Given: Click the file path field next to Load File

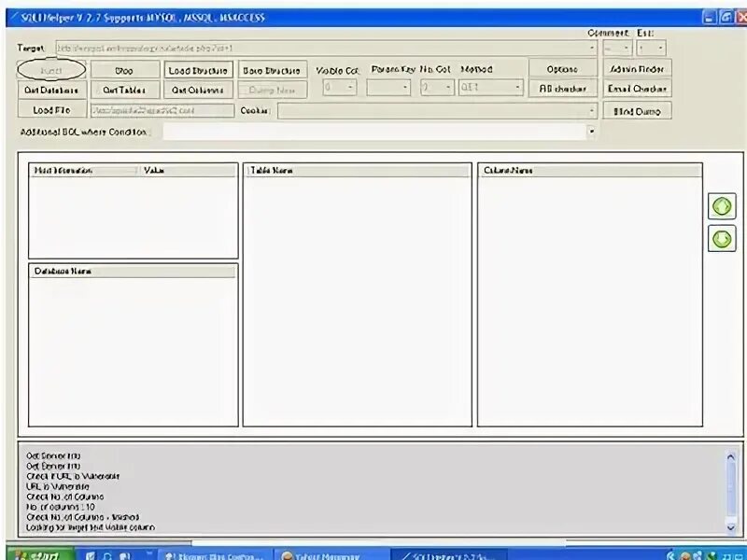Looking at the screenshot, I should tap(162, 110).
